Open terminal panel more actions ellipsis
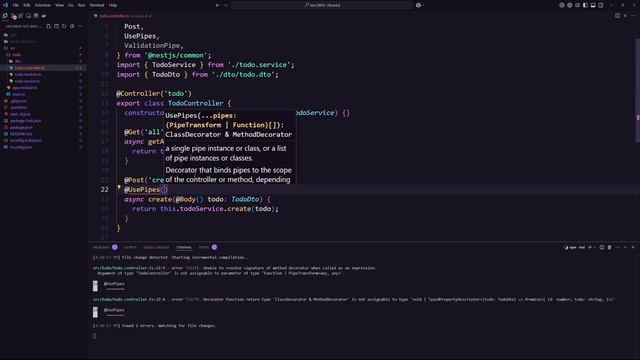The image size is (640, 360). click(617, 247)
